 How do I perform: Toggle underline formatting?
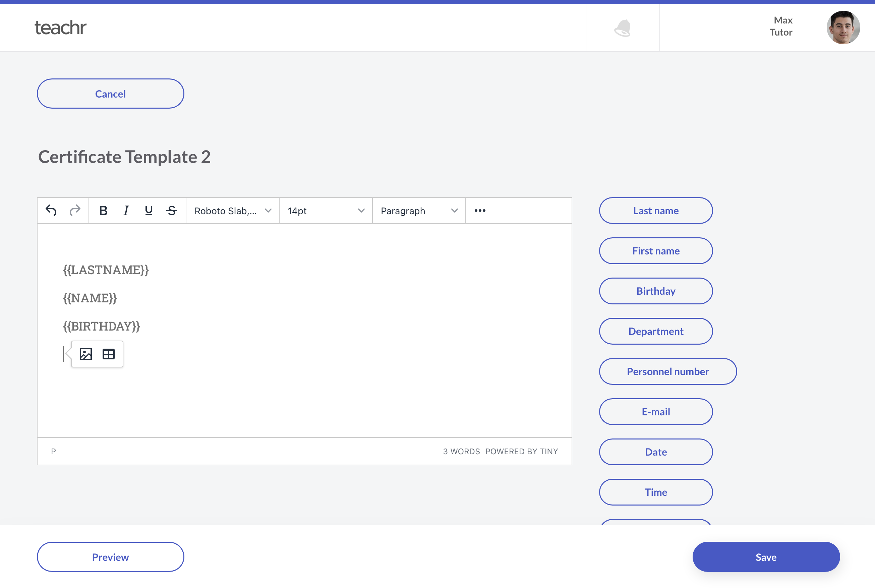point(149,211)
